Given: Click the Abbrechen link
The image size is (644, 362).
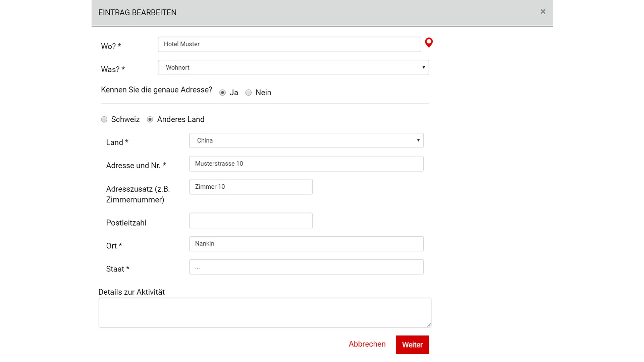Looking at the screenshot, I should coord(367,344).
